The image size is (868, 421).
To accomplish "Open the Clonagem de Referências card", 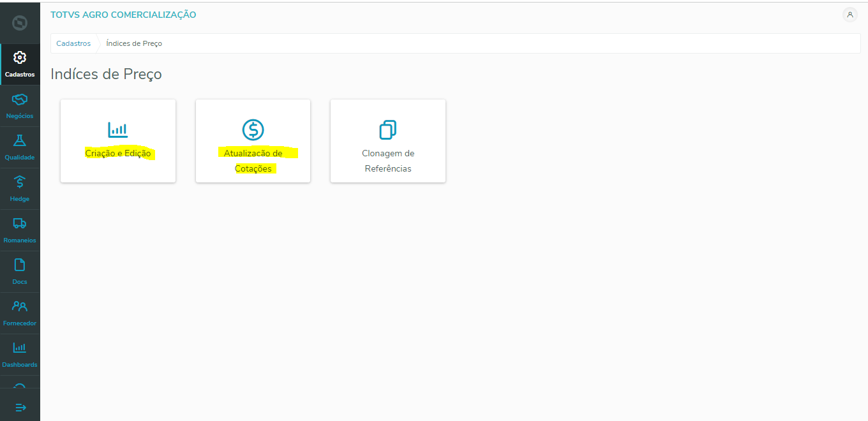I will pyautogui.click(x=388, y=141).
